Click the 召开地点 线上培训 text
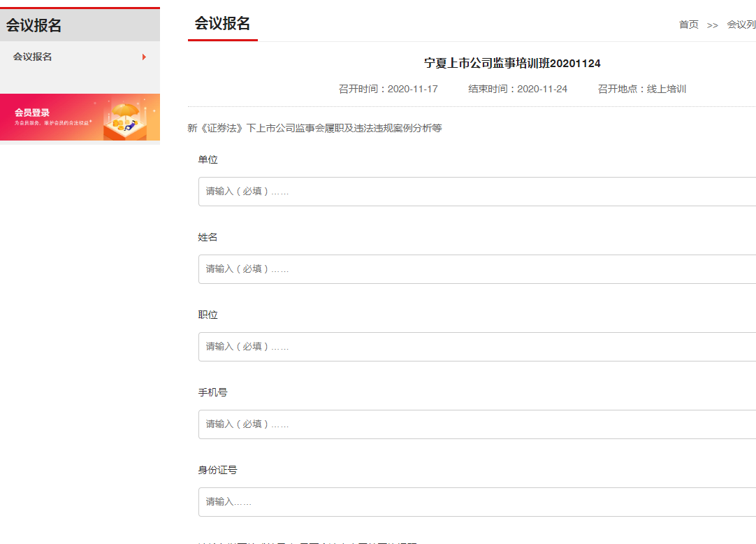The image size is (756, 544). 641,89
